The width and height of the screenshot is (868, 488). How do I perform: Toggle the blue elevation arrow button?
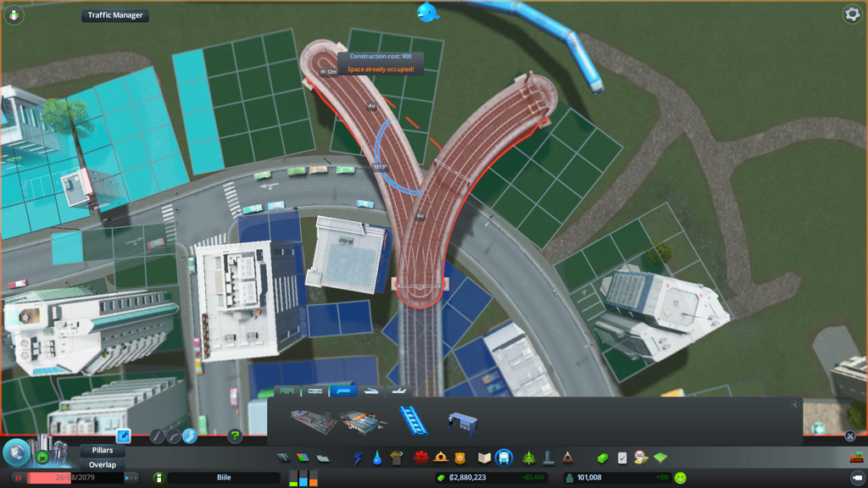tap(124, 436)
